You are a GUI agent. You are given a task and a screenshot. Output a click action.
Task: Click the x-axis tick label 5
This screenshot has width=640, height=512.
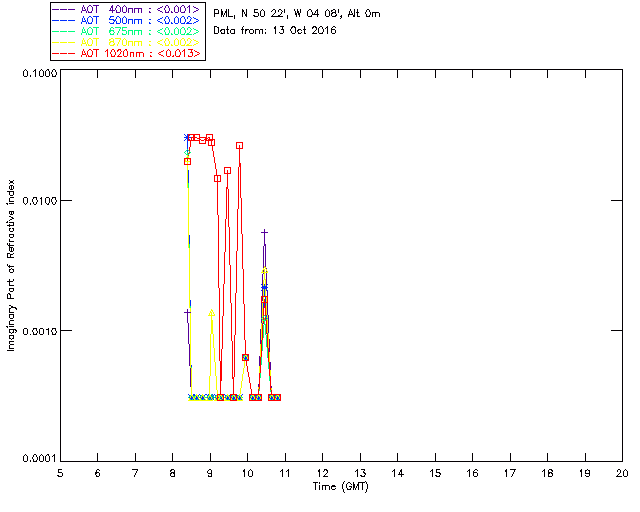60,473
